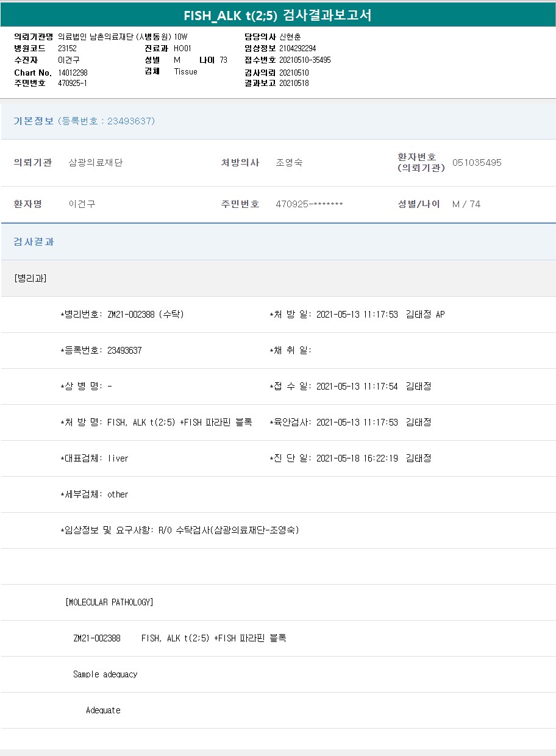Click 대표검체 value liver
This screenshot has height=756, width=556.
tap(118, 458)
